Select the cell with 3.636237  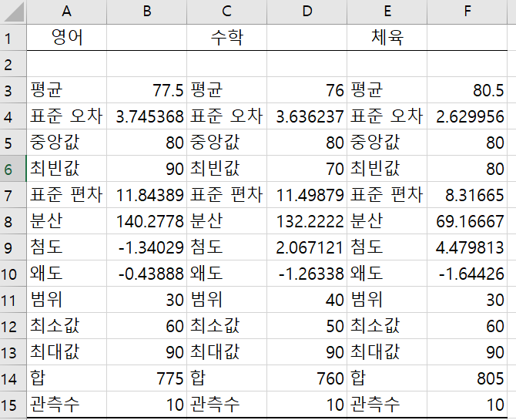point(307,116)
